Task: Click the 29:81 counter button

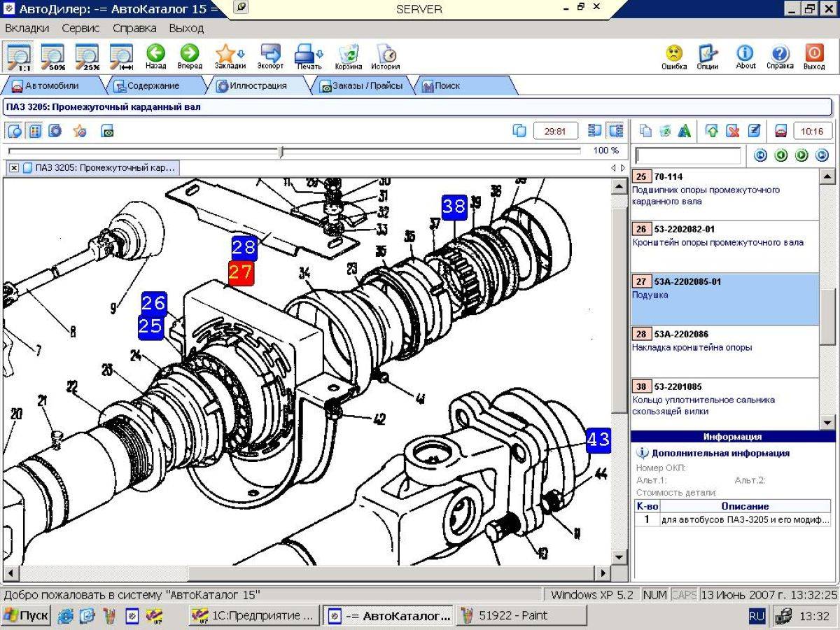Action: coord(555,131)
